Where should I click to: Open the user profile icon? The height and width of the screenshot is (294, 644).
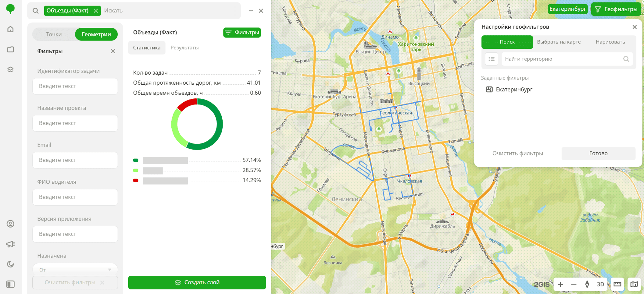[10, 224]
